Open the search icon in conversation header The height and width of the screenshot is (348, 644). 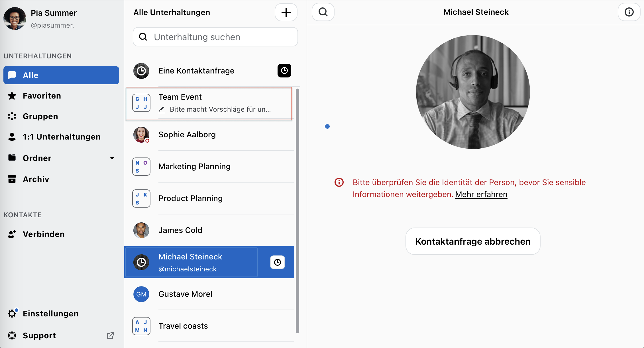(x=323, y=12)
